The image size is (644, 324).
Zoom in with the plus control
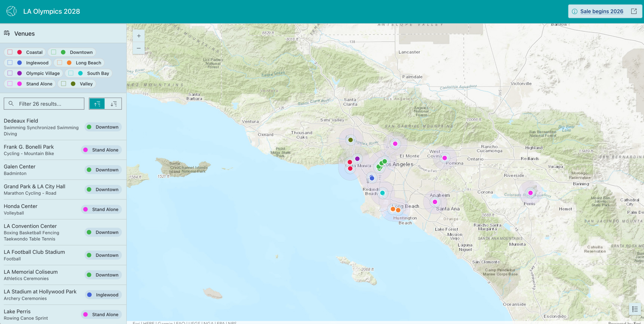click(139, 36)
